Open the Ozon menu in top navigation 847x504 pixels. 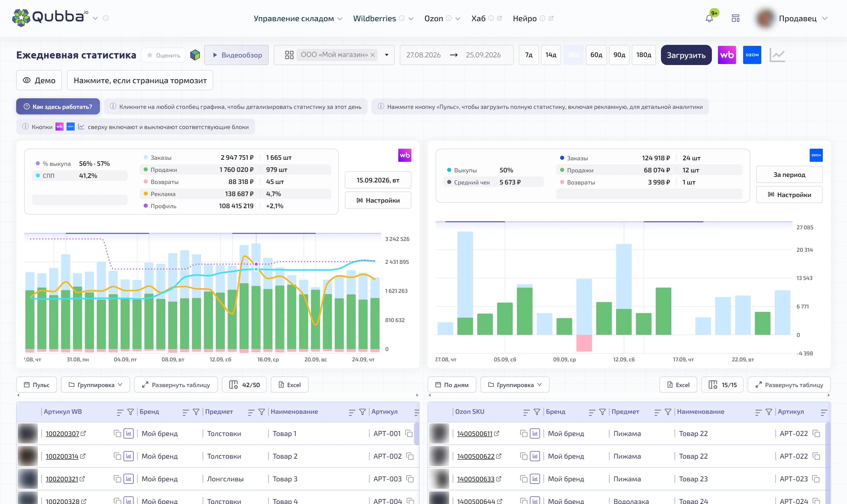[x=442, y=18]
